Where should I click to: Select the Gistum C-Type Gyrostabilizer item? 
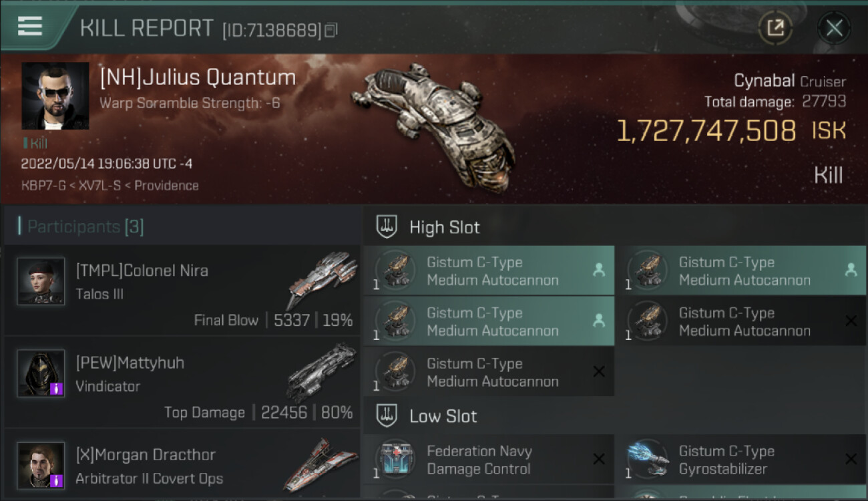coord(741,460)
